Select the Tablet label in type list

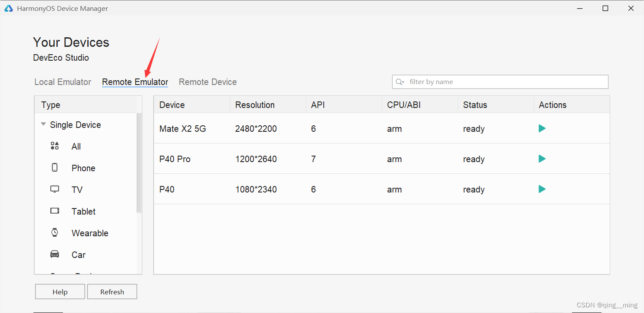pos(84,212)
